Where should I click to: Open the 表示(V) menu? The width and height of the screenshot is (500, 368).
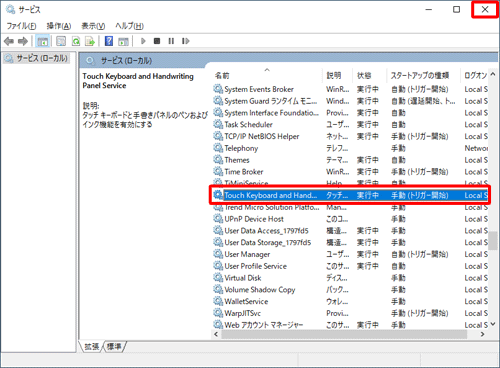(93, 26)
